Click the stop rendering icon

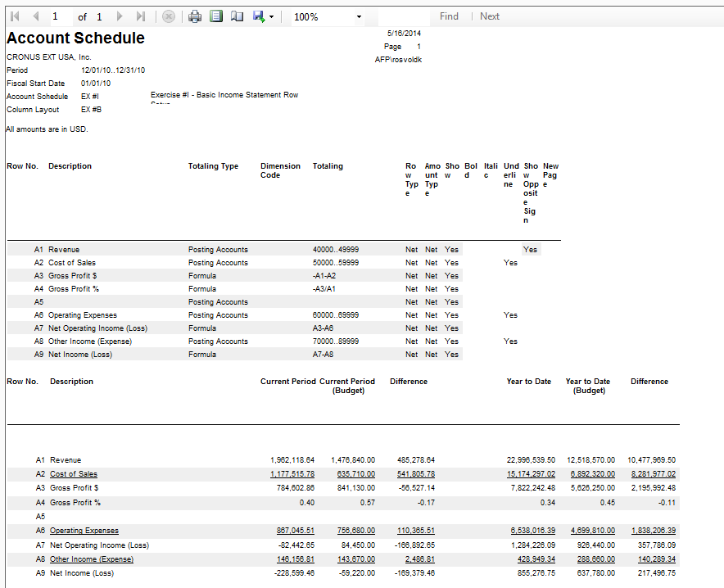click(x=169, y=16)
